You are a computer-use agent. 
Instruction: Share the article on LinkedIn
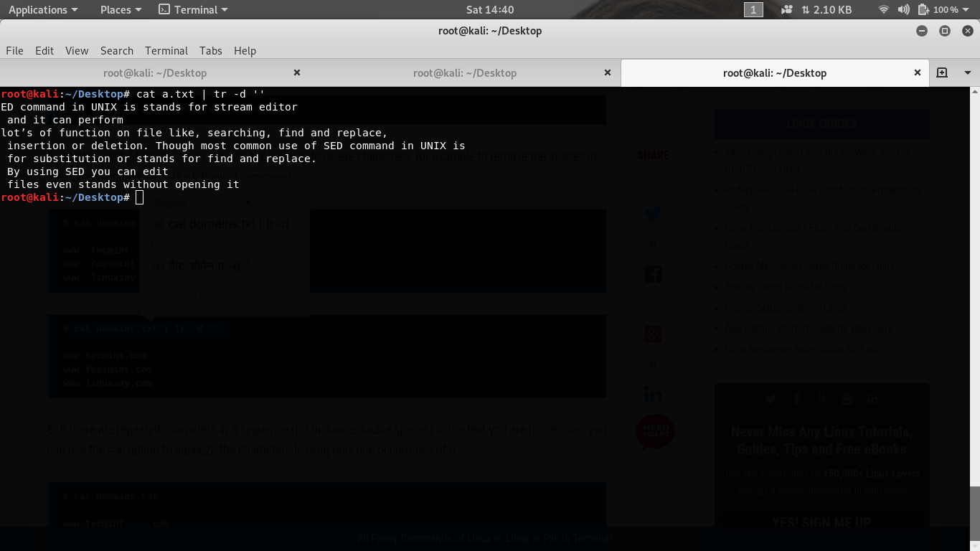pyautogui.click(x=652, y=394)
